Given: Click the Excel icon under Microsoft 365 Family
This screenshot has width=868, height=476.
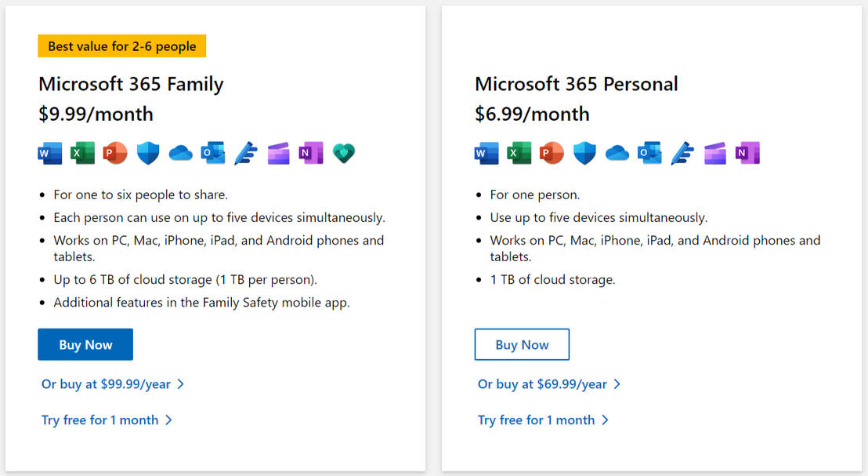Looking at the screenshot, I should [x=82, y=153].
